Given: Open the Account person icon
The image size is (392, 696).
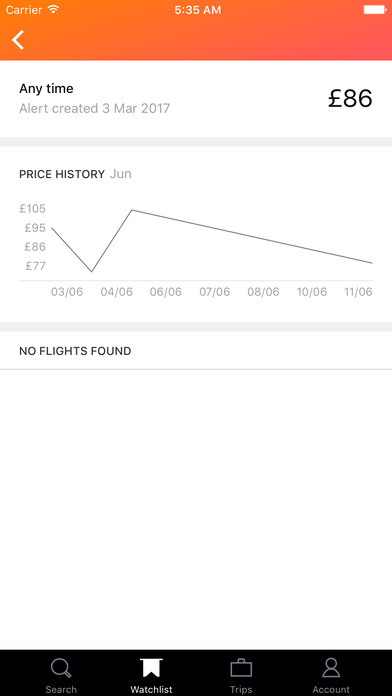Looking at the screenshot, I should (331, 668).
